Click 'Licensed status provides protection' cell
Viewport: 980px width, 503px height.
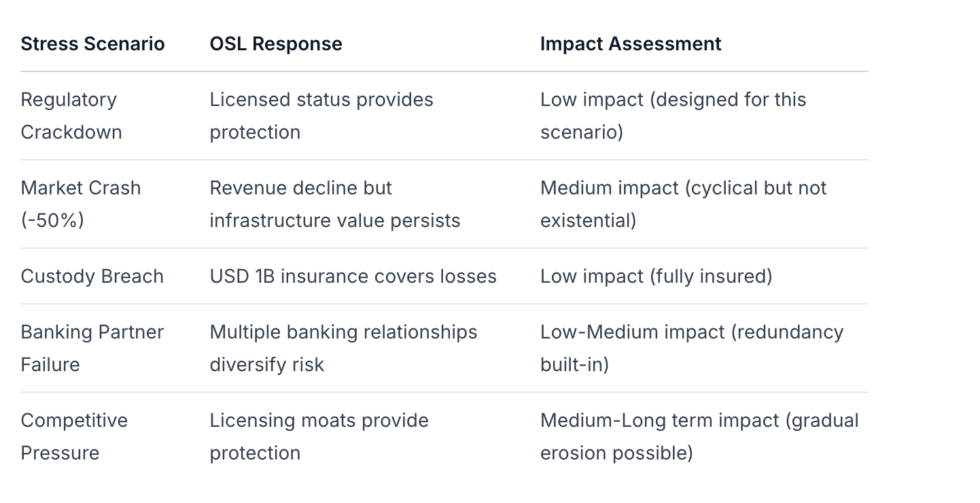[x=321, y=116]
